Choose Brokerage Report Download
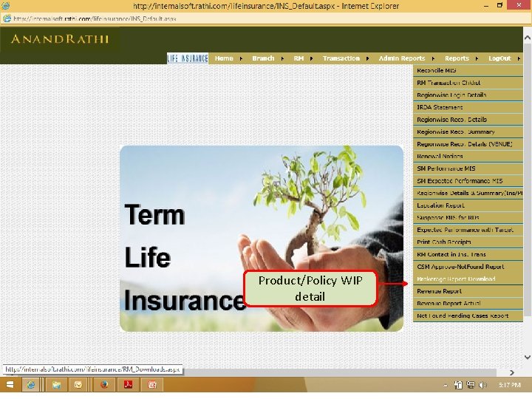The height and width of the screenshot is (399, 532). click(468, 279)
